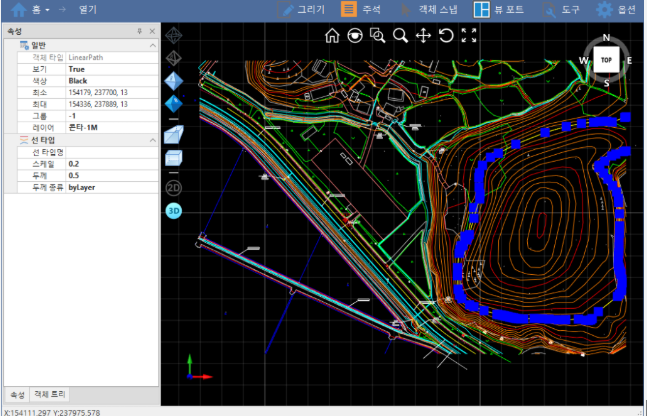
Task: Choose the shaded blue pyramid display mode
Action: pyautogui.click(x=173, y=104)
